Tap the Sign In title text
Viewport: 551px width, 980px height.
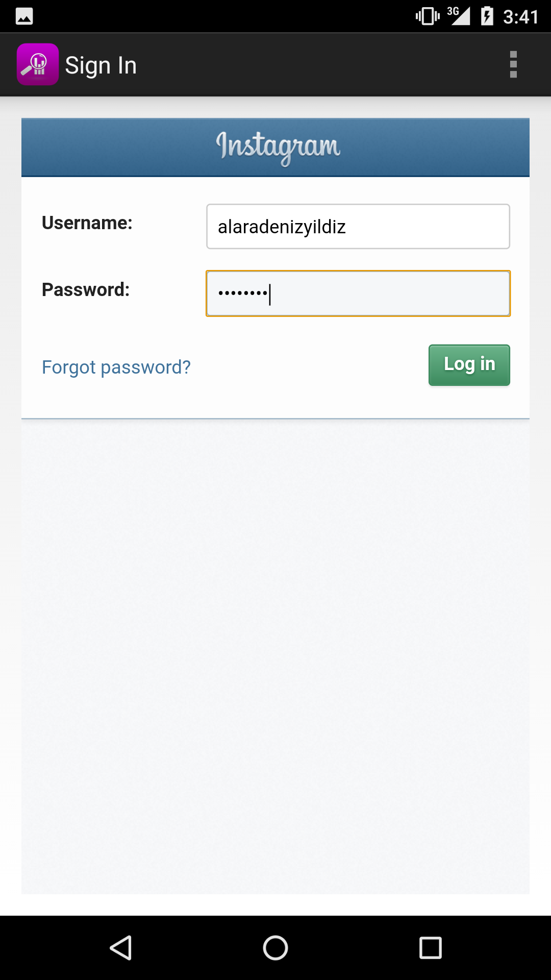coord(101,65)
